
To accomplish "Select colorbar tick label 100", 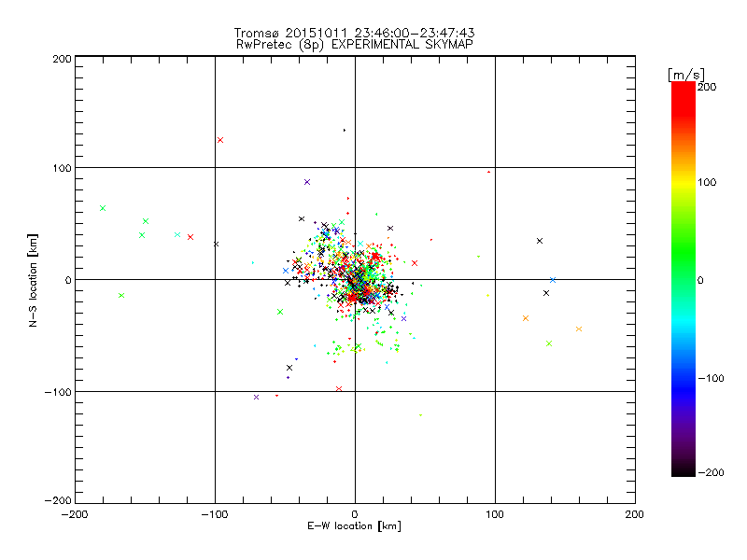I will click(x=707, y=182).
